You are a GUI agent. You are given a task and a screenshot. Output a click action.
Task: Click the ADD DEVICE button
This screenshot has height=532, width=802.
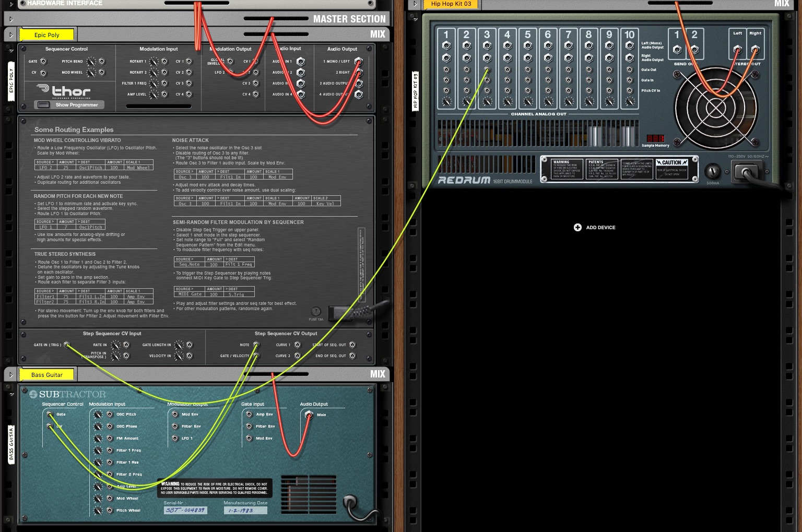point(595,228)
